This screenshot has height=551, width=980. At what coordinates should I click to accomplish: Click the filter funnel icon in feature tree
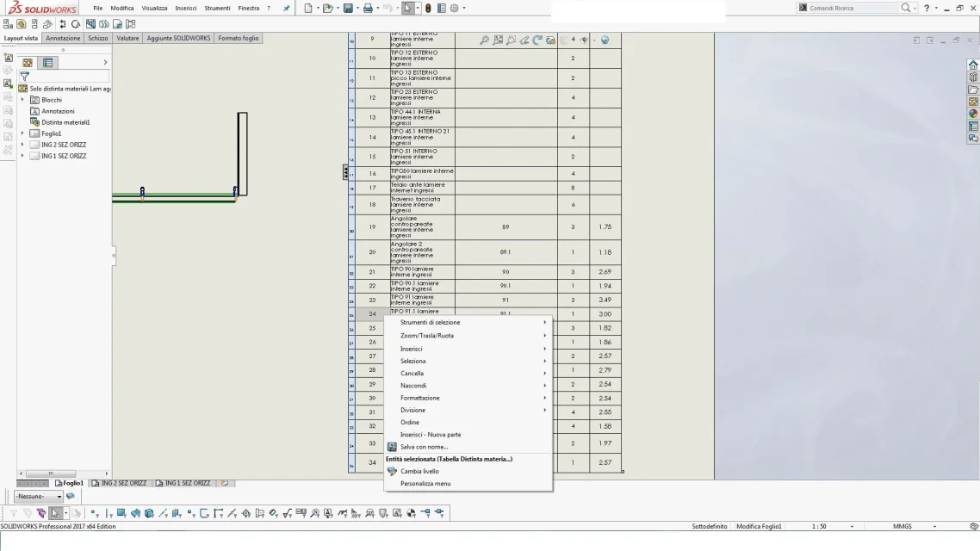(24, 77)
